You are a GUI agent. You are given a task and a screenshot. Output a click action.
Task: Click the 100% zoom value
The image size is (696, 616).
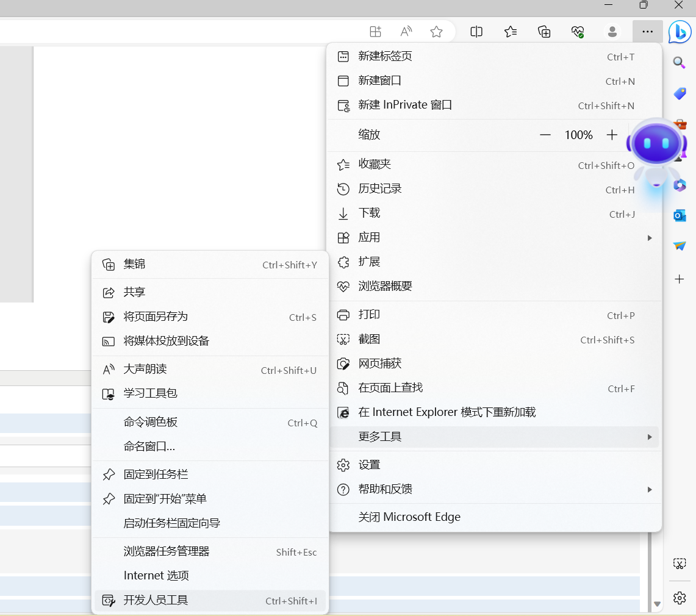coord(578,135)
